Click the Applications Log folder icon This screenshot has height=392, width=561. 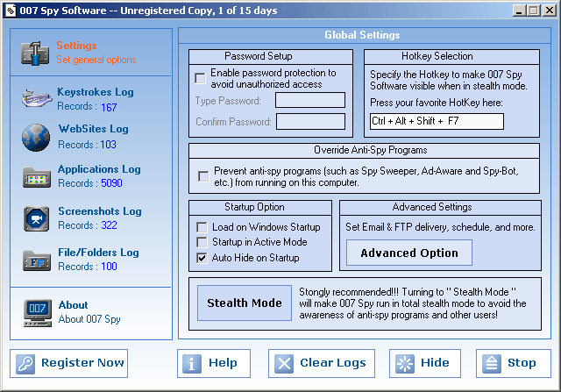[x=37, y=177]
